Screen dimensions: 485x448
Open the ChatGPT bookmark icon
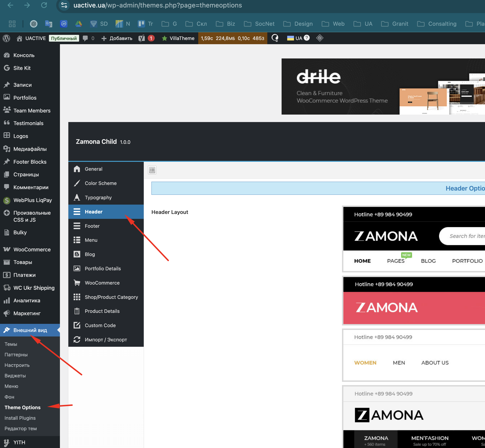point(33,24)
